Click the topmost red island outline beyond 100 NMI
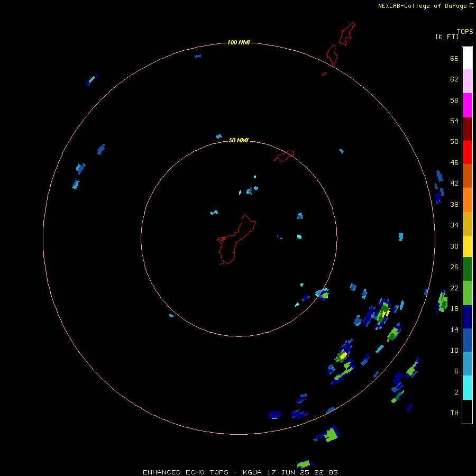Viewport: 476px width, 476px height. (346, 34)
